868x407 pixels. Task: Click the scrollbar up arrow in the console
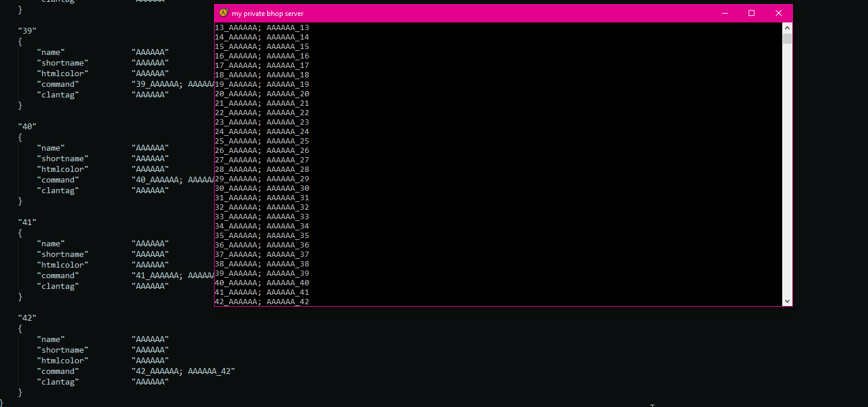787,27
